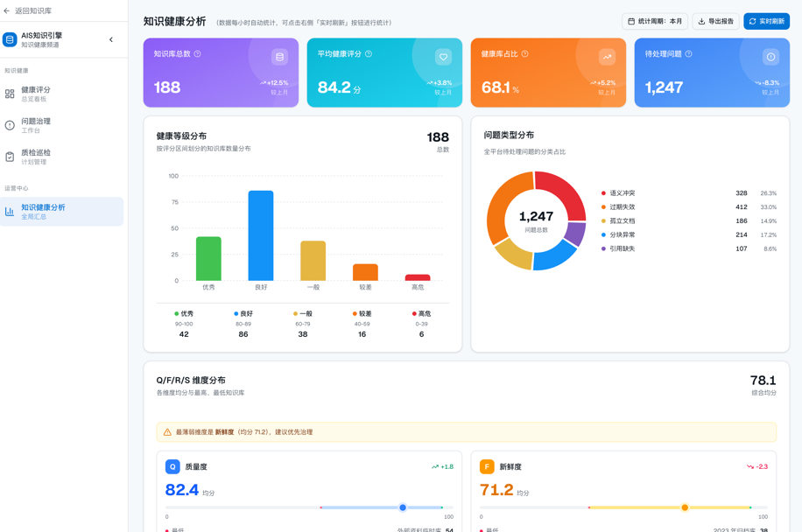The height and width of the screenshot is (532, 802).
Task: Click the 78.1 综合均分 value
Action: [763, 381]
